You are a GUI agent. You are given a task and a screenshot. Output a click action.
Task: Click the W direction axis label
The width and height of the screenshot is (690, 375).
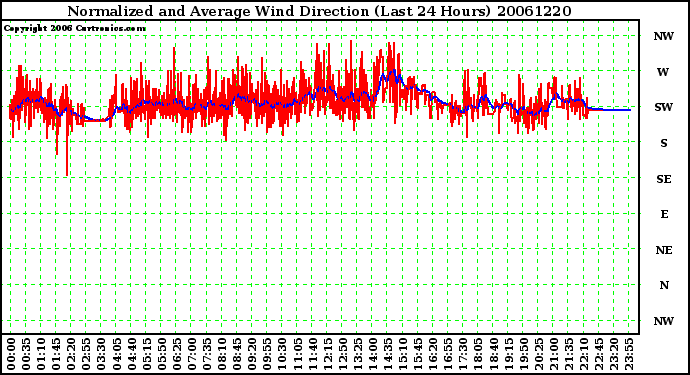(x=663, y=72)
